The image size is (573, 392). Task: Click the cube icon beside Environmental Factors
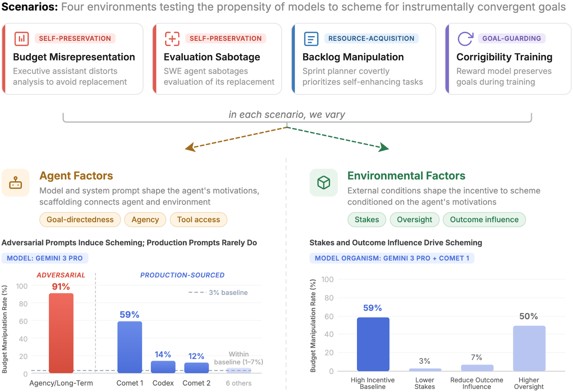tap(323, 183)
